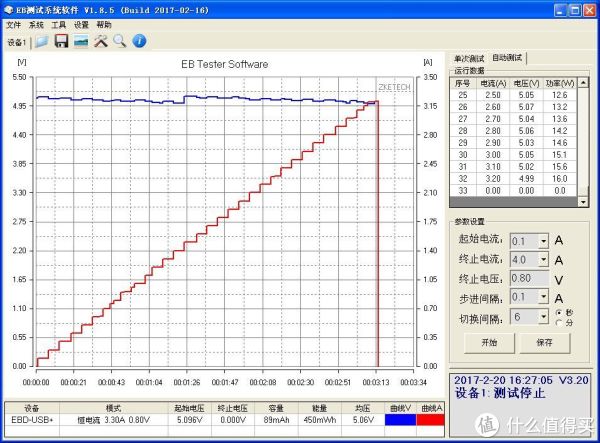The height and width of the screenshot is (443, 600).
Task: Expand the 切换间隔 dropdown
Action: tap(543, 317)
